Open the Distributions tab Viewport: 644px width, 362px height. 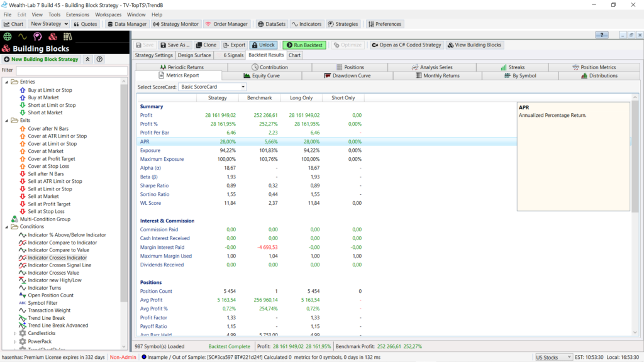click(x=599, y=75)
